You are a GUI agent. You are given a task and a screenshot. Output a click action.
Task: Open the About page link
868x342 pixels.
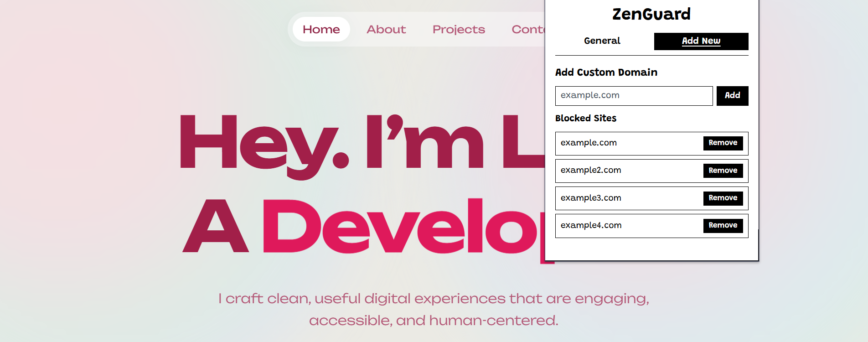(x=386, y=29)
